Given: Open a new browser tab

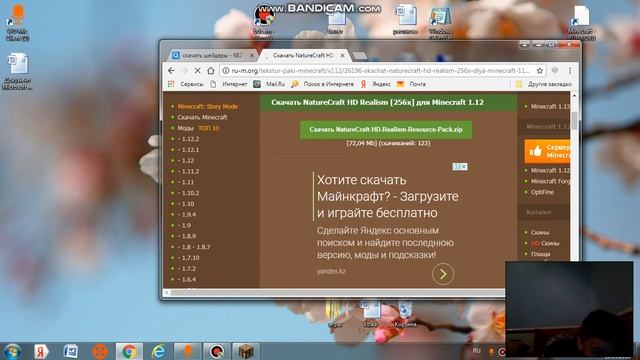Looking at the screenshot, I should tap(360, 56).
